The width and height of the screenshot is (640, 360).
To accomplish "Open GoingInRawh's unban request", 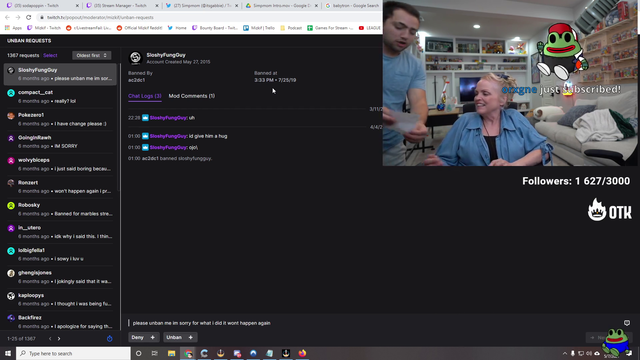I will point(60,142).
